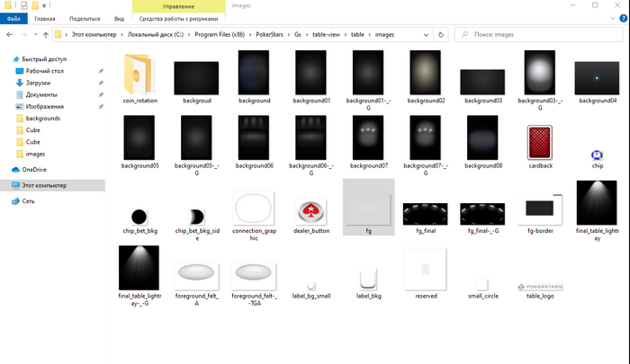Viewport: 630px width, 364px height.
Task: Select the cardback image file
Action: [540, 146]
